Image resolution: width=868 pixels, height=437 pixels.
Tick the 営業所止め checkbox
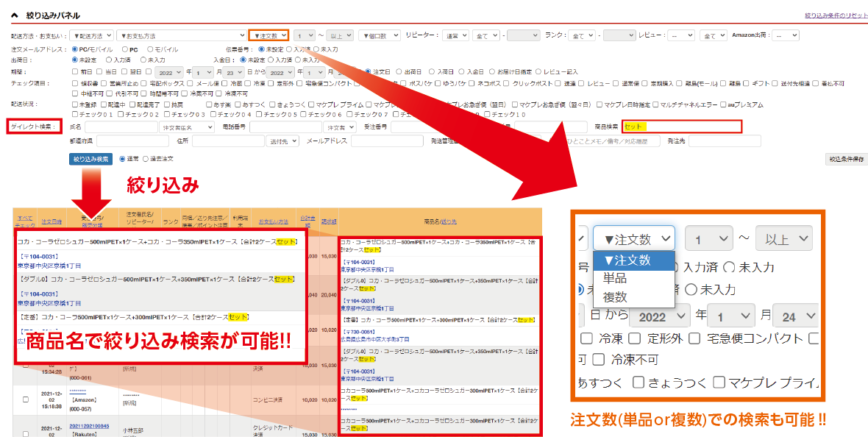tap(104, 84)
